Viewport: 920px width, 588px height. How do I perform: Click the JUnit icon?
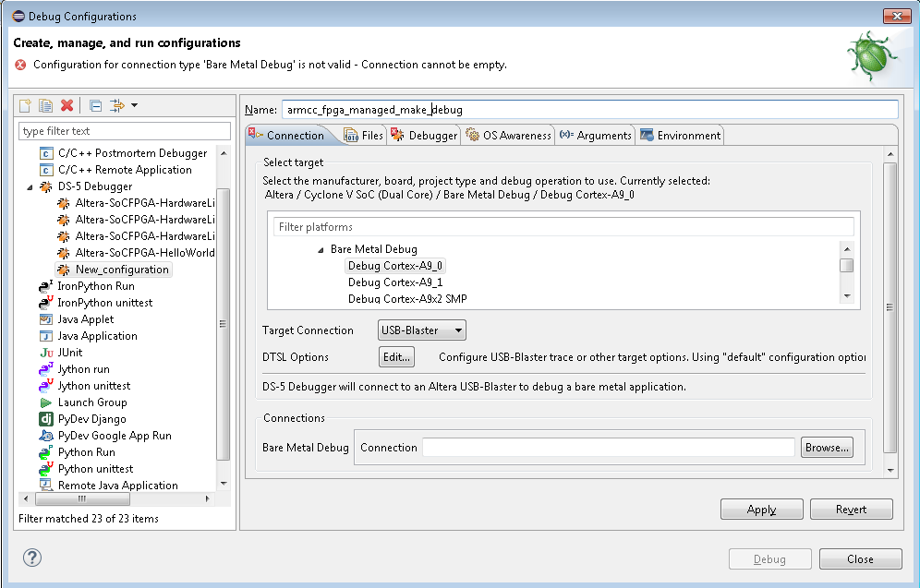46,353
